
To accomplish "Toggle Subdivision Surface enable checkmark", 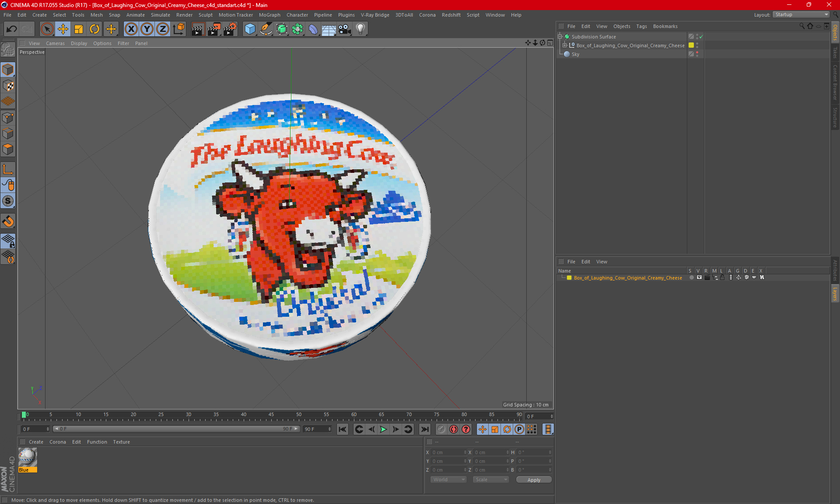I will point(701,37).
